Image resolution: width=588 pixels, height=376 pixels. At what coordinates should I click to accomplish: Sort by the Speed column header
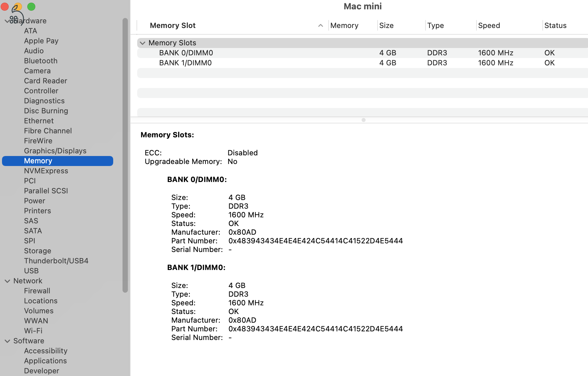tap(489, 26)
